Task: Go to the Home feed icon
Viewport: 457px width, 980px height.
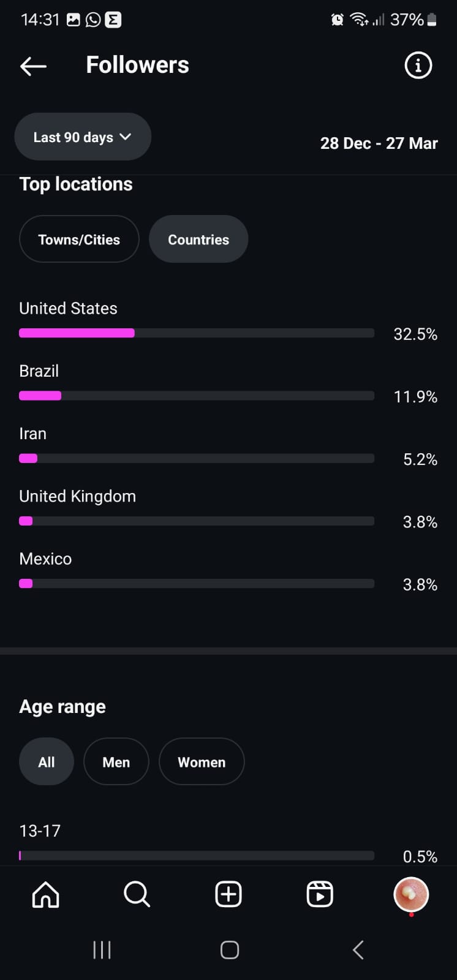Action: (46, 895)
